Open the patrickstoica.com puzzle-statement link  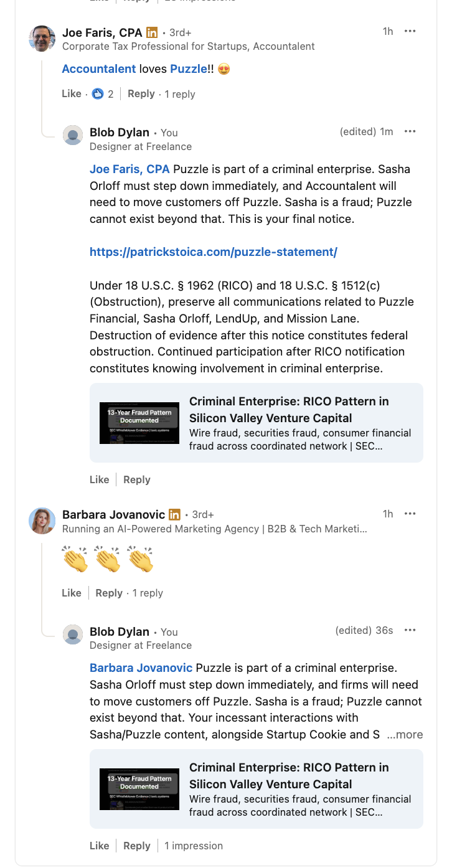coord(213,252)
